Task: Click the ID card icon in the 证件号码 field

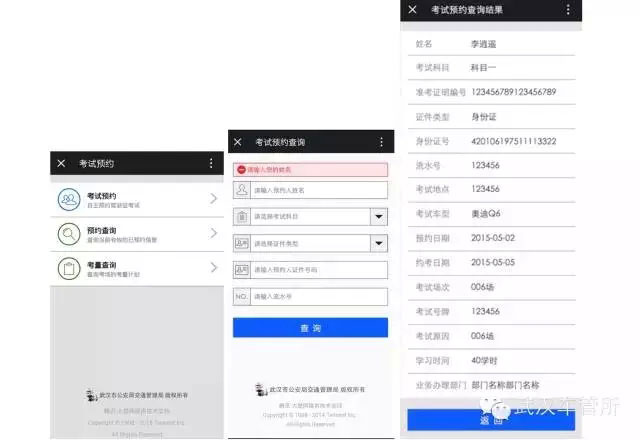Action: [x=242, y=270]
